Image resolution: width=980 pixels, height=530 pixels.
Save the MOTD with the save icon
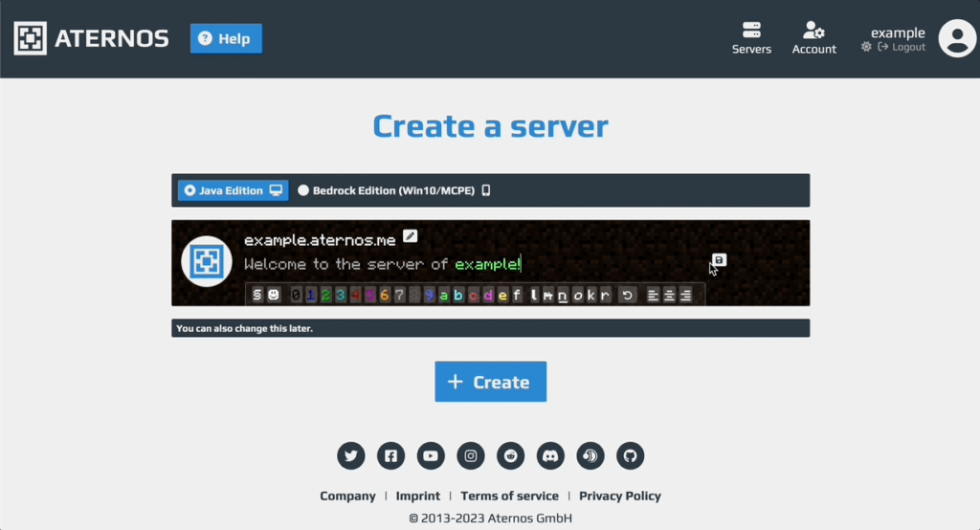(719, 260)
